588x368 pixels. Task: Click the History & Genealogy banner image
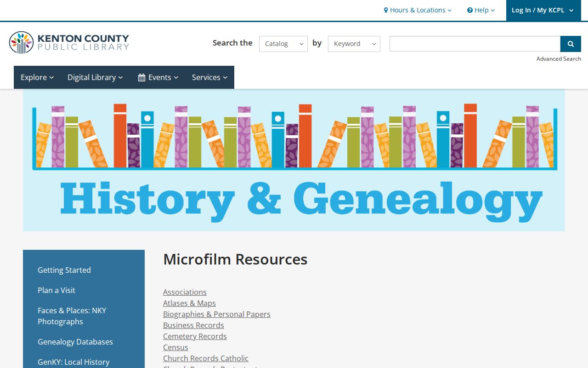coord(294,160)
